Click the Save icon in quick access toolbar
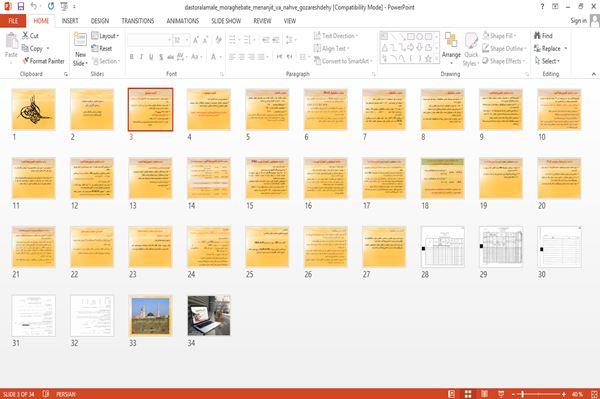The width and height of the screenshot is (600, 399). [21, 7]
